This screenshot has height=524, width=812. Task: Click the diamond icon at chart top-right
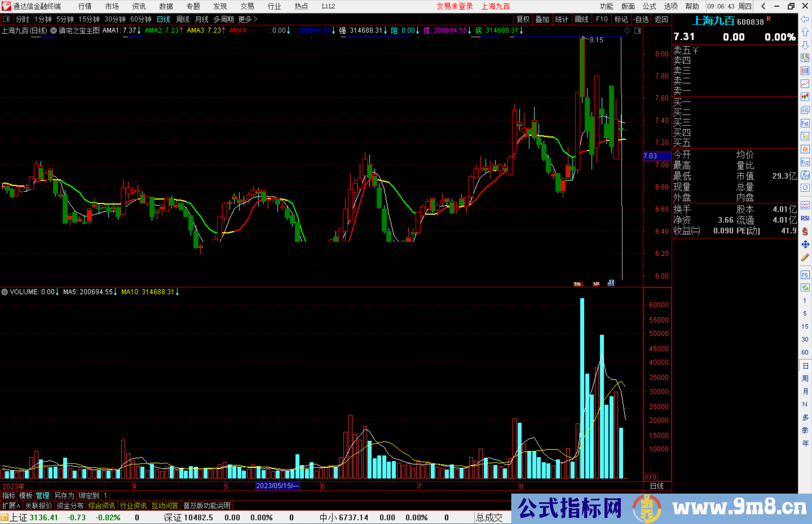(x=627, y=31)
